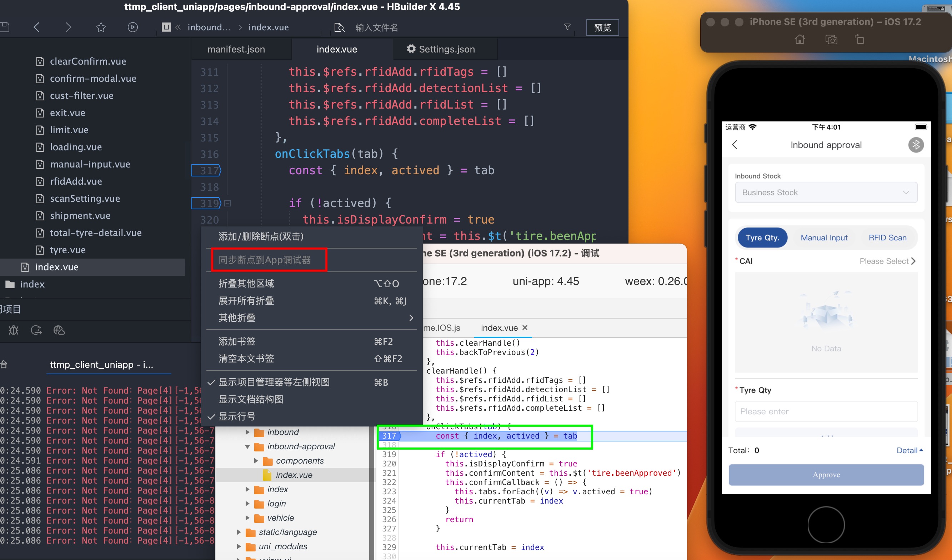The height and width of the screenshot is (560, 952).
Task: Expand the Detail toggle near Total
Action: pos(910,450)
